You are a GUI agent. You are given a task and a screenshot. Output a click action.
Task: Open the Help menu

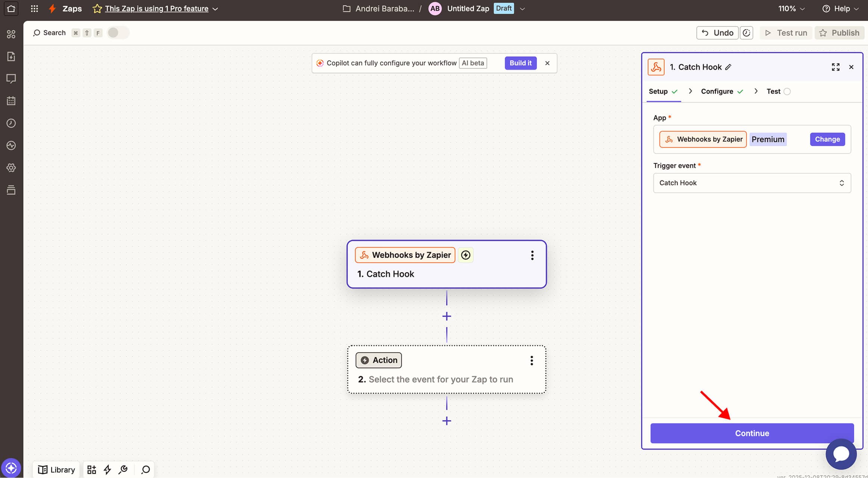[840, 9]
